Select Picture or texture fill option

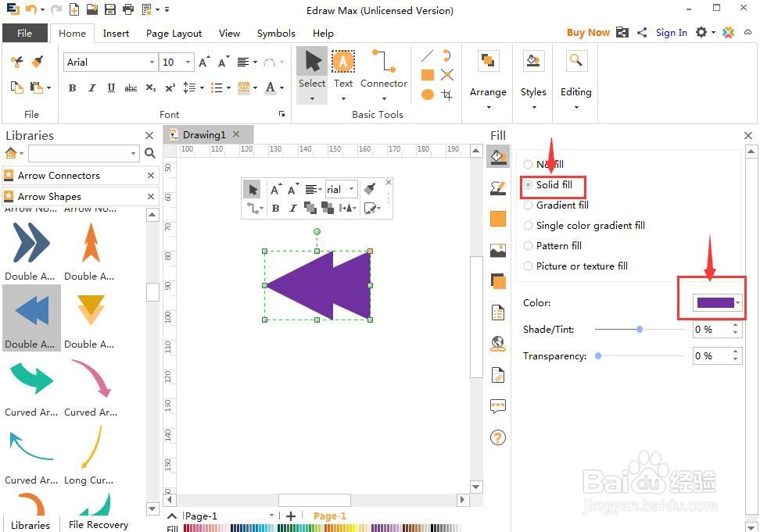pos(575,266)
